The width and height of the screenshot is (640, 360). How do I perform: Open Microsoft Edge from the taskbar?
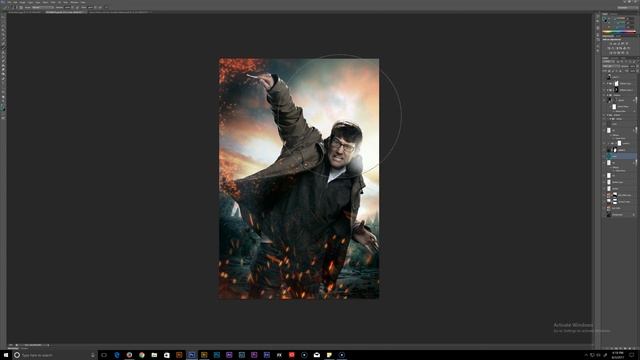pyautogui.click(x=117, y=355)
